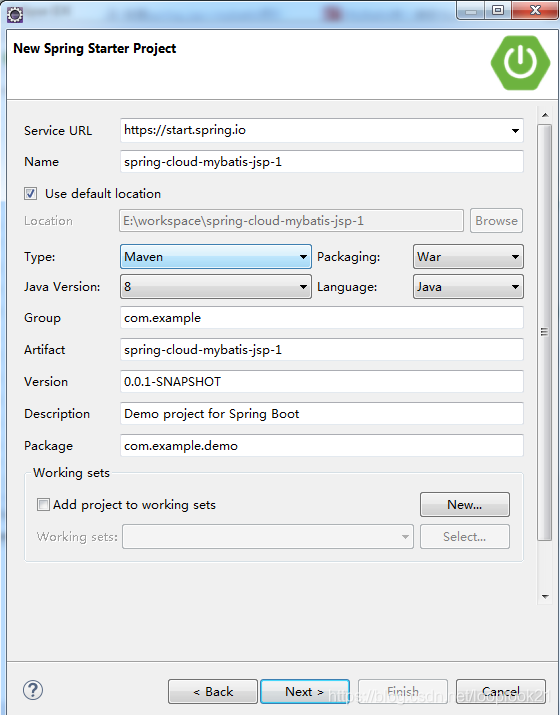Open the disabled Working sets combo box

click(268, 537)
